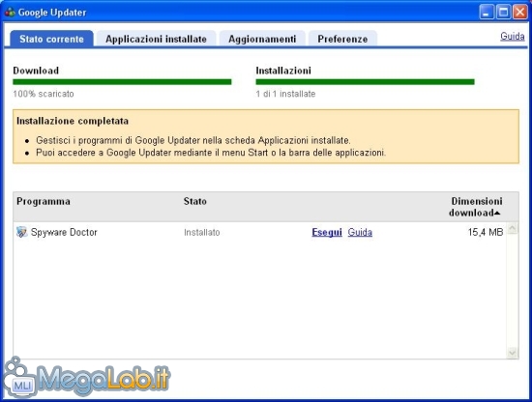Select the Spyware Doctor row name
532x402 pixels.
tap(64, 233)
